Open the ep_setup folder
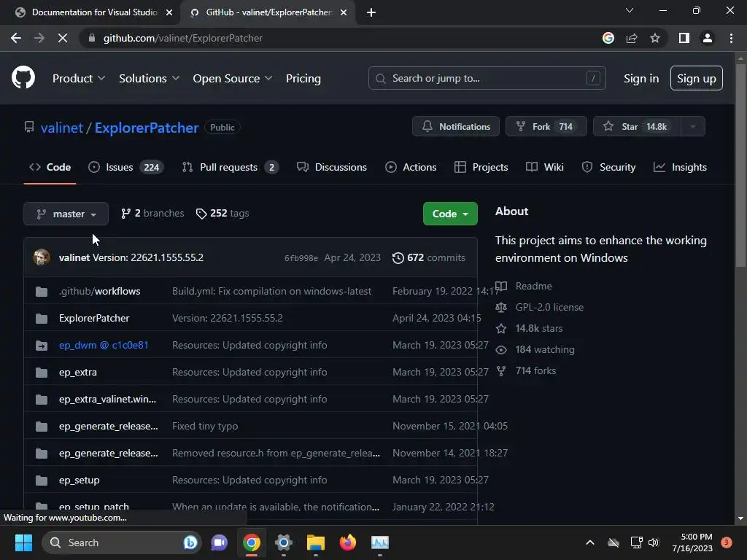Image resolution: width=747 pixels, height=560 pixels. [x=79, y=480]
